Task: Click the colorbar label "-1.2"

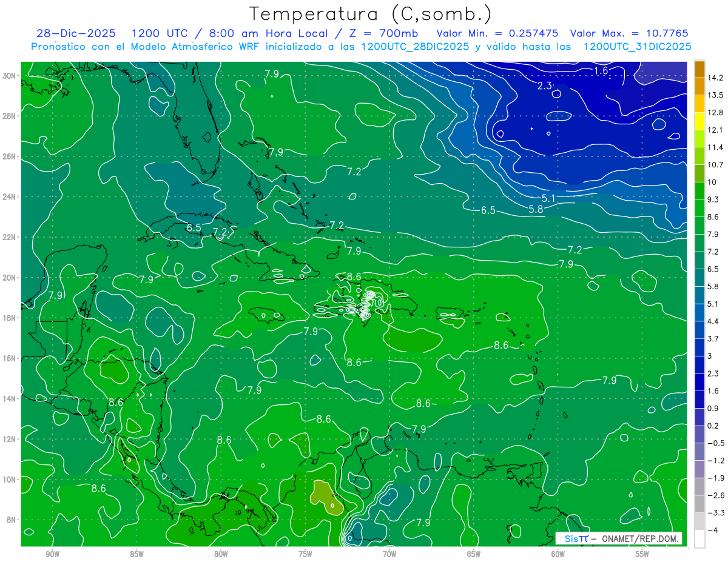Action: [716, 461]
